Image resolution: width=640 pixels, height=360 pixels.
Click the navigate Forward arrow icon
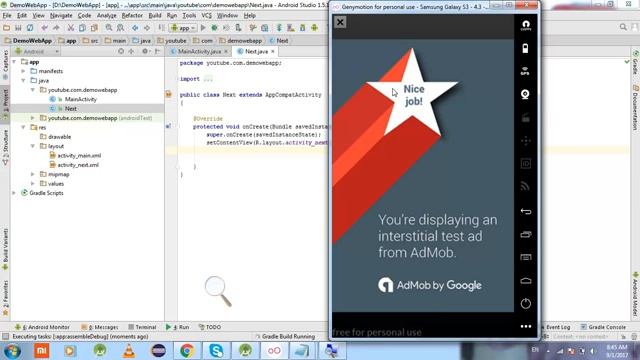pyautogui.click(x=147, y=28)
